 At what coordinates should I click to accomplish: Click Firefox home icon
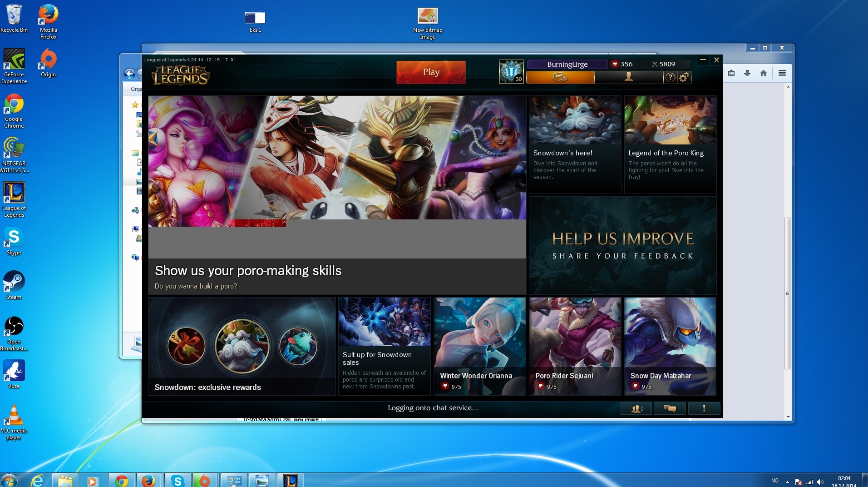[764, 73]
